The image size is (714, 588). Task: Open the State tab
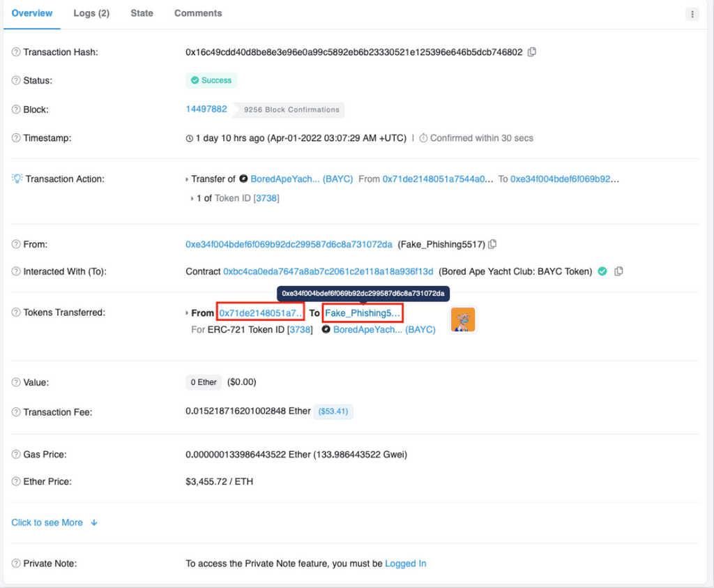click(x=142, y=13)
